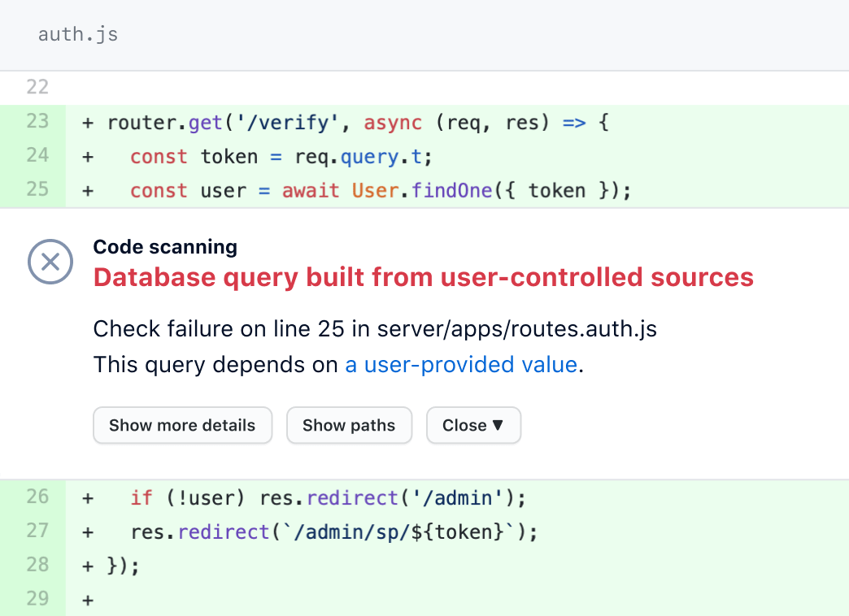
Task: Click the alert title about database query
Action: (423, 277)
